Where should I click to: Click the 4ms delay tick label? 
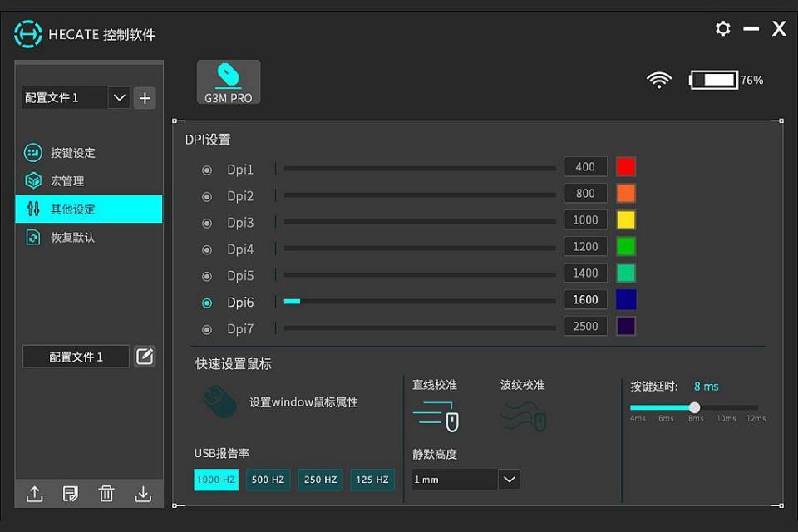(638, 418)
